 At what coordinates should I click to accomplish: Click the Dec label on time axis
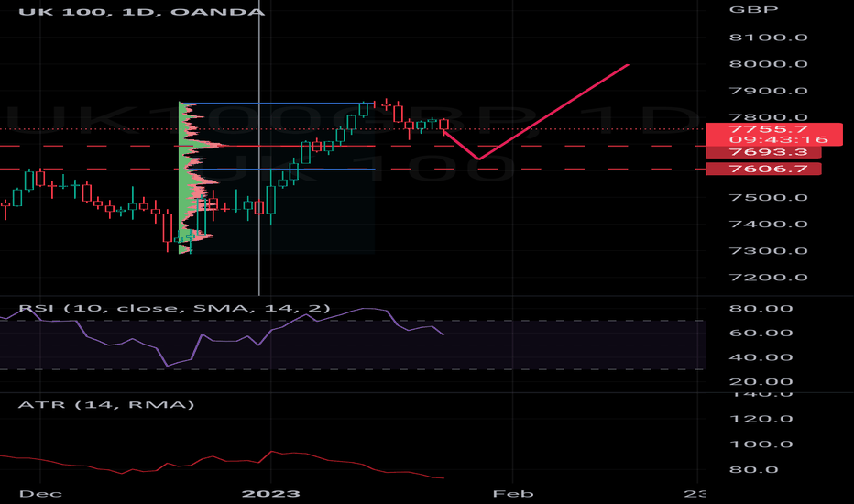[40, 494]
